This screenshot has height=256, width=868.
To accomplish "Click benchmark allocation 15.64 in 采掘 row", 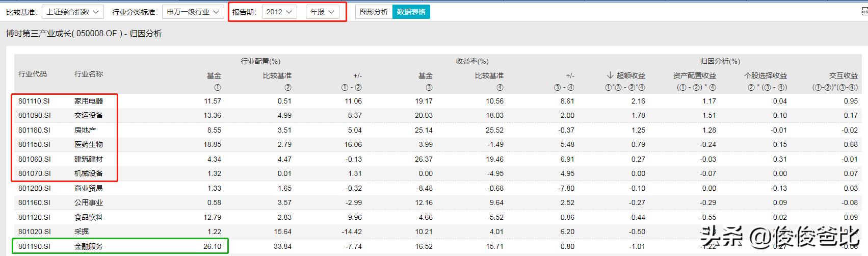I will coord(283,232).
